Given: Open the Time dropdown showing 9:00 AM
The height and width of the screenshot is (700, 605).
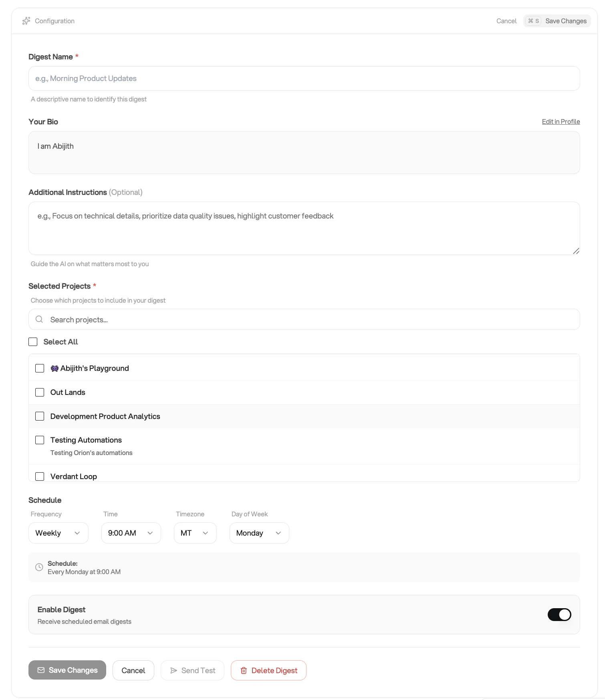Looking at the screenshot, I should (x=131, y=533).
